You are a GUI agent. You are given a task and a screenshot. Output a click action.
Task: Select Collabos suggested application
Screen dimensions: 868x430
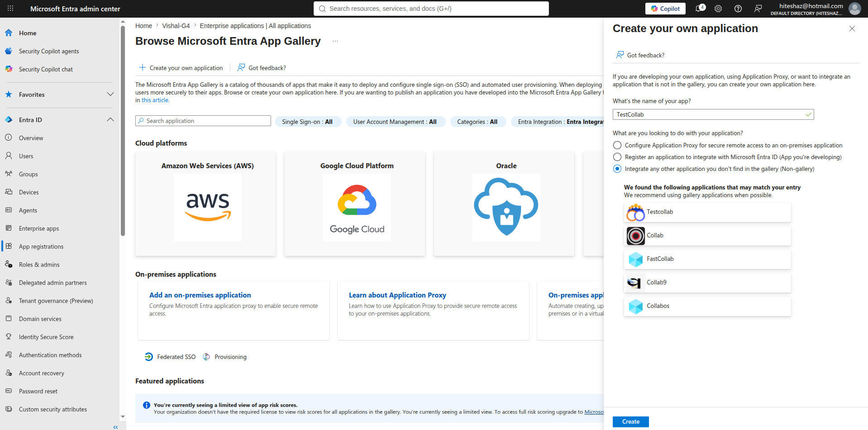(x=707, y=306)
